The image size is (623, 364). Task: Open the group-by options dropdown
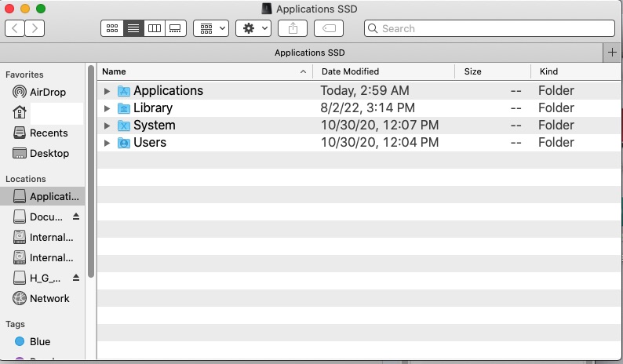[211, 28]
